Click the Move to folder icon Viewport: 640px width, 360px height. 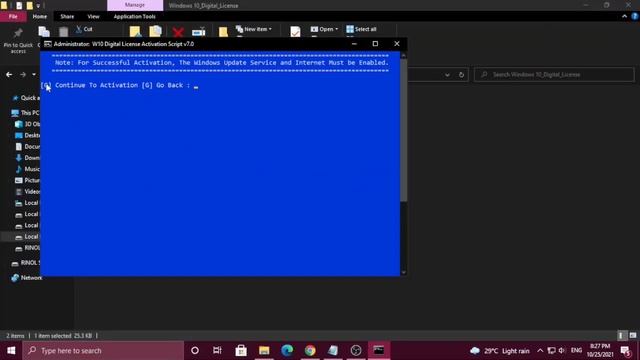tap(135, 31)
